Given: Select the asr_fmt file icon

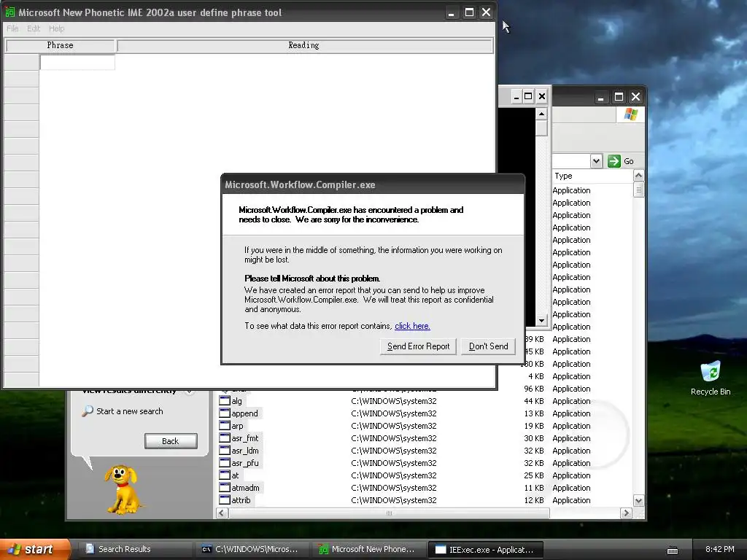Looking at the screenshot, I should click(x=225, y=437).
